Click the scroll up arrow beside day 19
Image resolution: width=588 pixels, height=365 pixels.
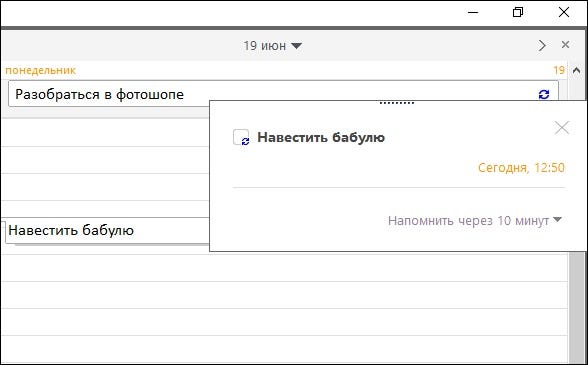point(576,70)
